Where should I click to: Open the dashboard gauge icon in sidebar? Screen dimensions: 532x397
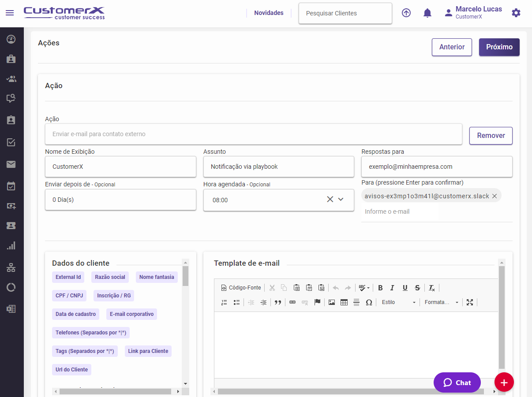[x=11, y=39]
